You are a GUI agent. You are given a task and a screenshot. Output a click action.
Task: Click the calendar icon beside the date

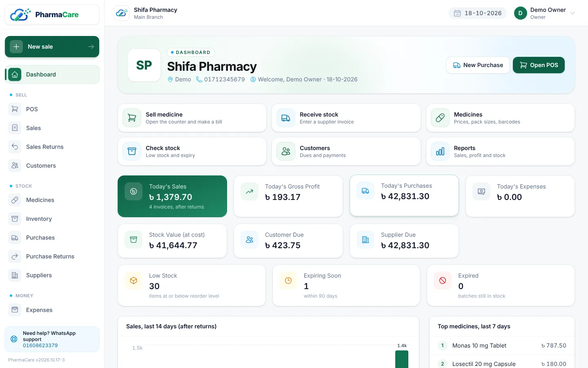click(457, 13)
